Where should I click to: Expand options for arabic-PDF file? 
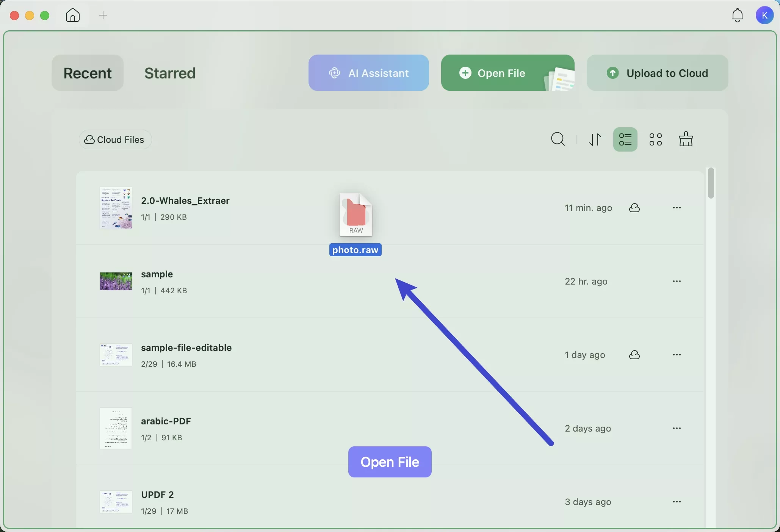coord(677,428)
